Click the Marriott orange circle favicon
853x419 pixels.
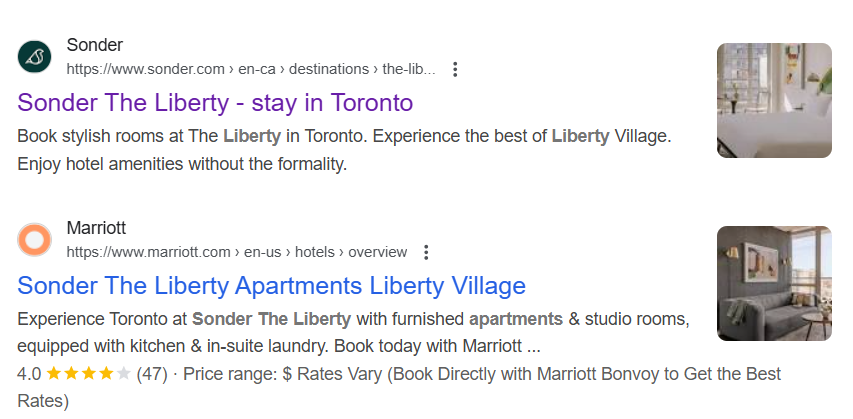click(x=34, y=240)
